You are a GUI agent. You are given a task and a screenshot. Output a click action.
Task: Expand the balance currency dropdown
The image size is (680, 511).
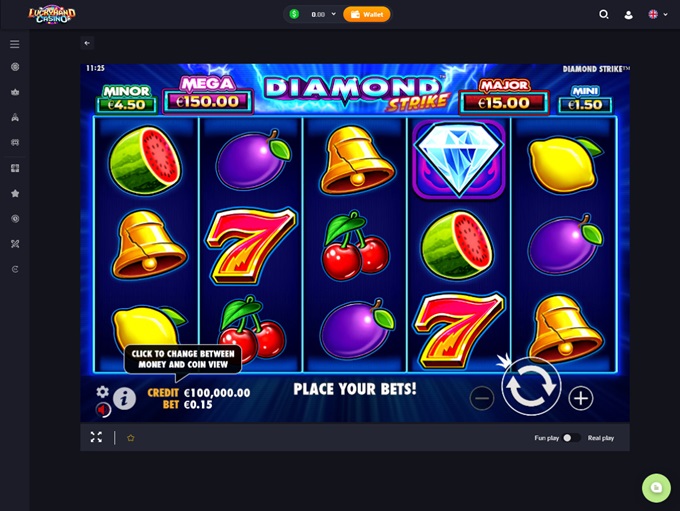[333, 14]
